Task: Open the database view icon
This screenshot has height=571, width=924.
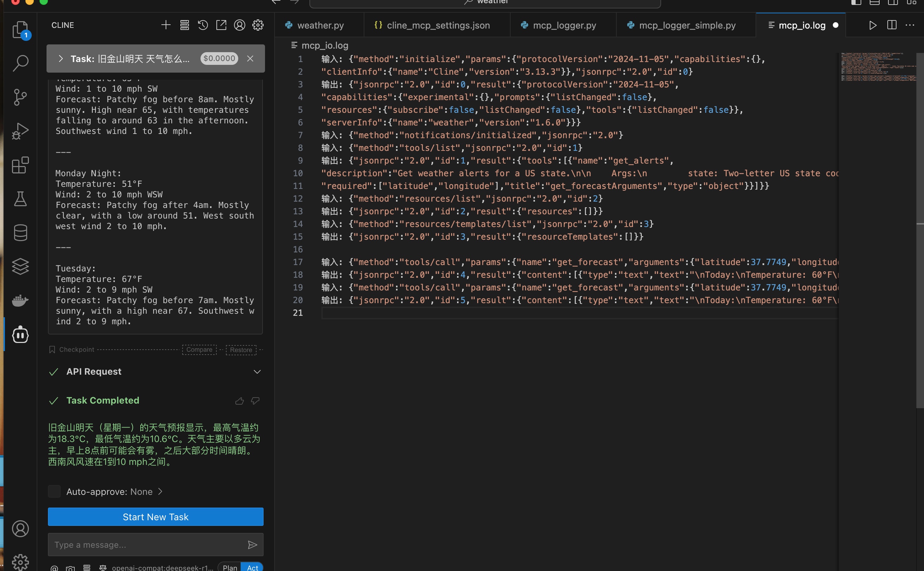Action: tap(20, 233)
